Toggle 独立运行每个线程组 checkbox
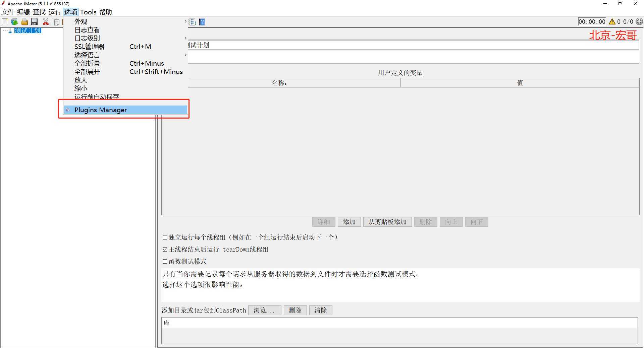Screen dimensions: 644x348 tap(165, 237)
